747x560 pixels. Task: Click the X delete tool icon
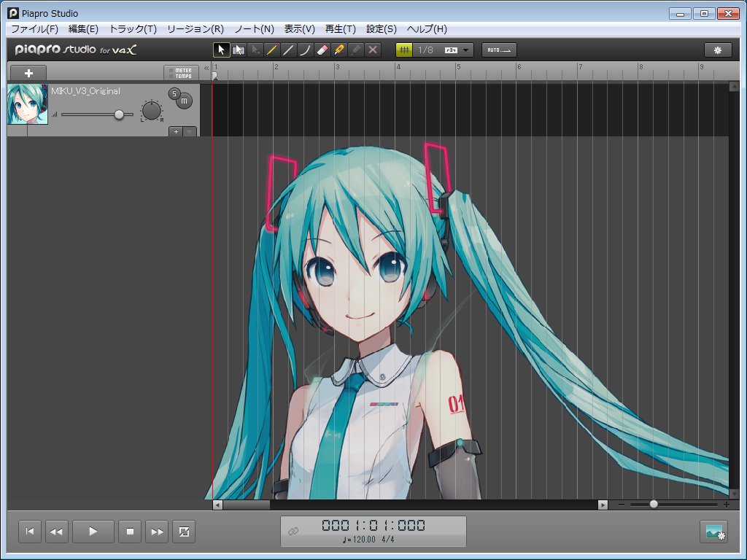click(x=373, y=50)
